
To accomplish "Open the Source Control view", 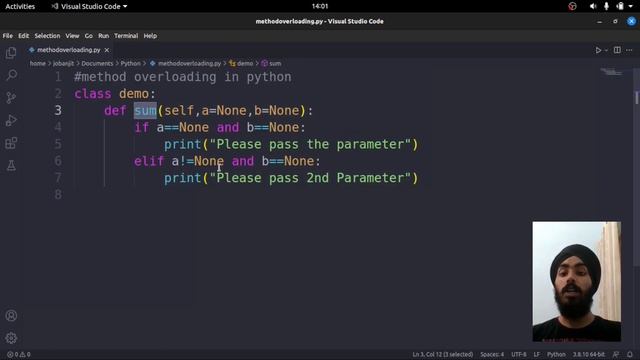I will pos(11,98).
